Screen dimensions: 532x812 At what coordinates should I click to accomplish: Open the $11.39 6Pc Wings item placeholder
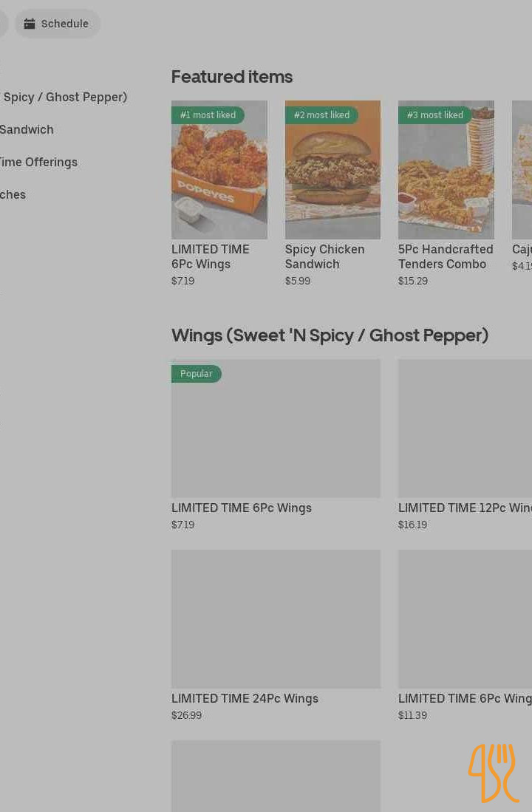click(x=464, y=619)
